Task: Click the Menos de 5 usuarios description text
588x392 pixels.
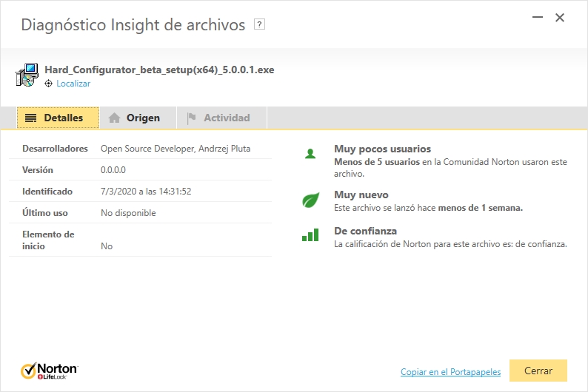Action: 450,168
